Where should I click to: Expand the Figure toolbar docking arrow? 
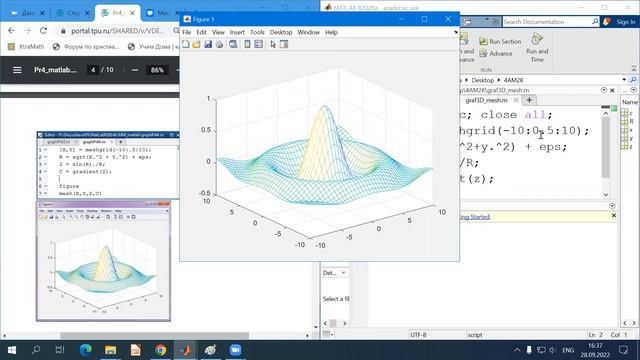pyautogui.click(x=456, y=32)
